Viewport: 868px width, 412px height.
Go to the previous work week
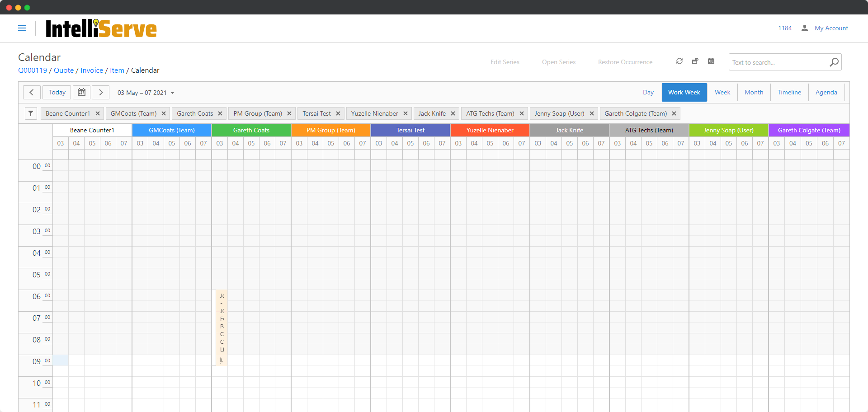pyautogui.click(x=32, y=93)
